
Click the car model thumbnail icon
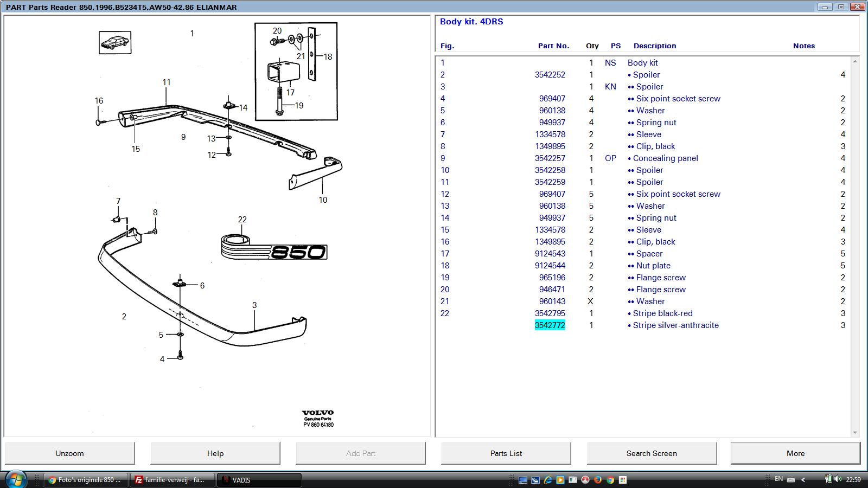[115, 42]
